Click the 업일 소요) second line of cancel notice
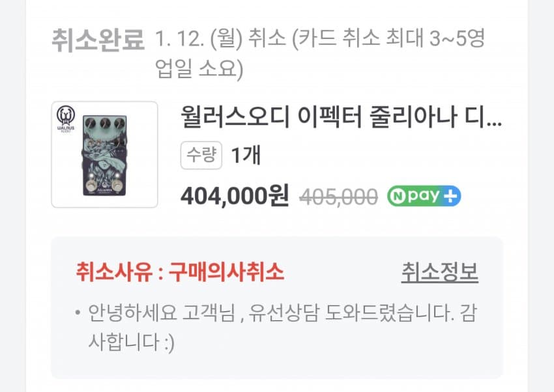 (x=199, y=69)
